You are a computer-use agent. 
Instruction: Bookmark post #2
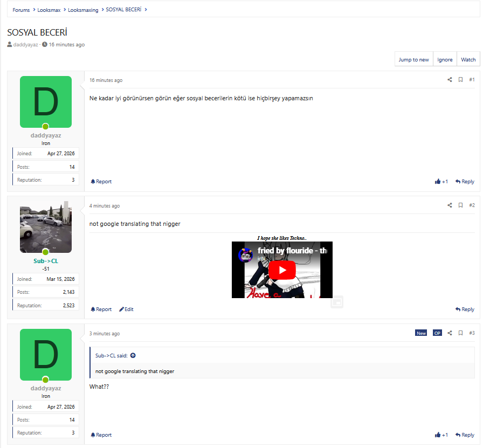coord(460,205)
